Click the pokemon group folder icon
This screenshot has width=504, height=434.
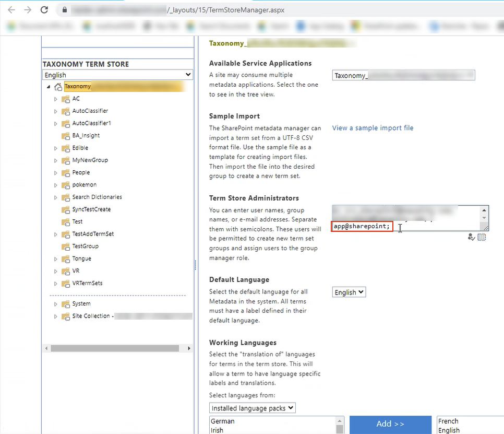66,185
